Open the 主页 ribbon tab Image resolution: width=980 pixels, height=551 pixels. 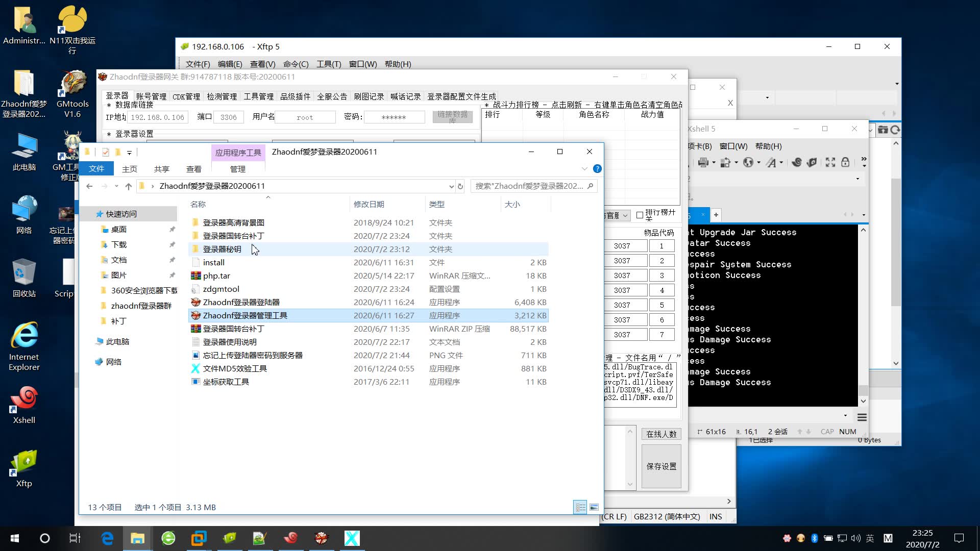(x=130, y=169)
